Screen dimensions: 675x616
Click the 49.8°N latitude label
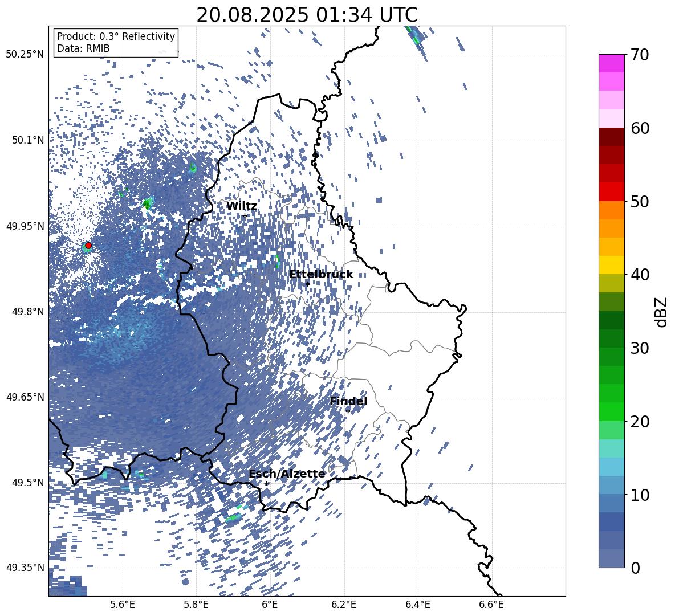coord(27,312)
